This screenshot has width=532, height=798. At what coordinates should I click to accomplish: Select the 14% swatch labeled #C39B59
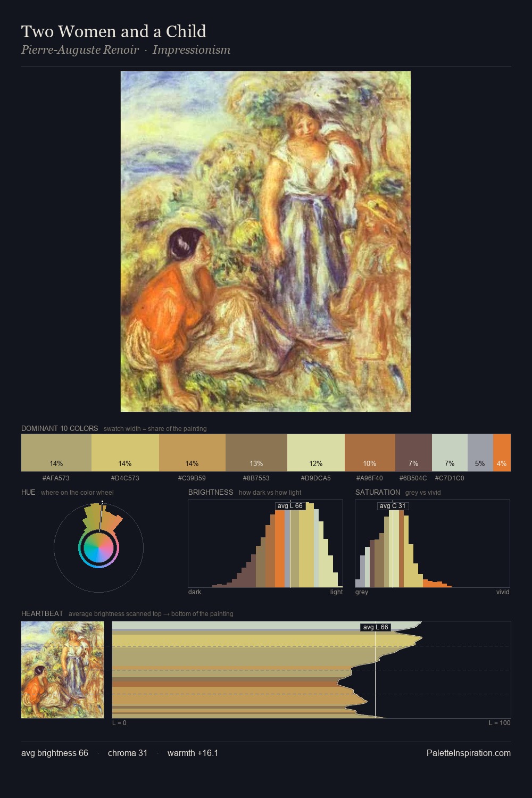192,453
